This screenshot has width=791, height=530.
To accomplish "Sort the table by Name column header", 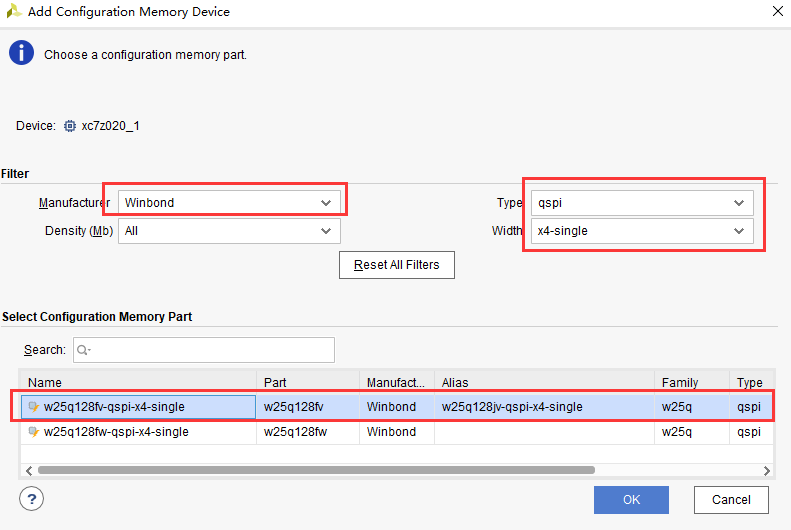I will [138, 382].
